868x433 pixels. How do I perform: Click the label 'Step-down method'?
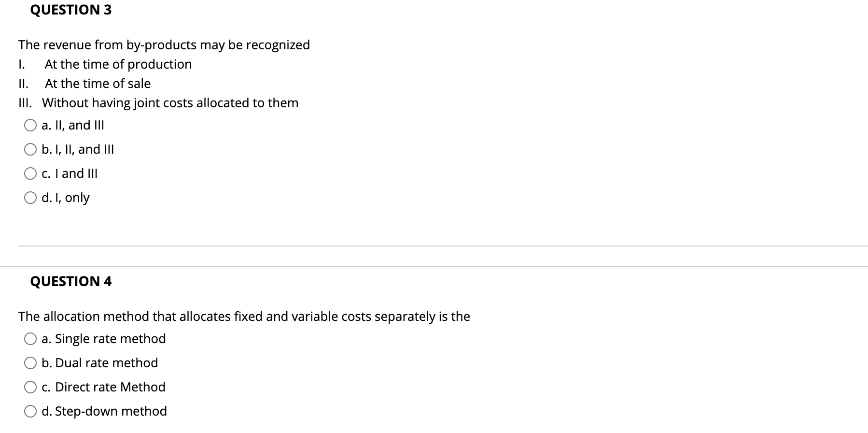[104, 411]
